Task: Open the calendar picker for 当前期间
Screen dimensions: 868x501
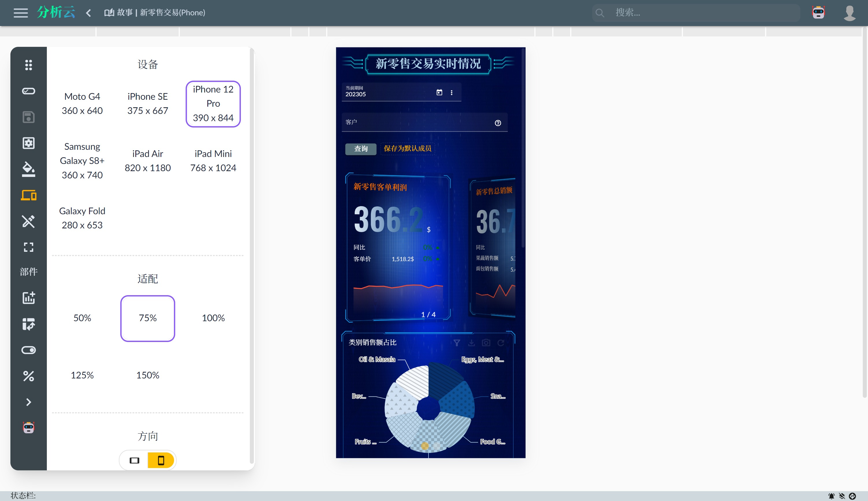Action: click(x=439, y=92)
